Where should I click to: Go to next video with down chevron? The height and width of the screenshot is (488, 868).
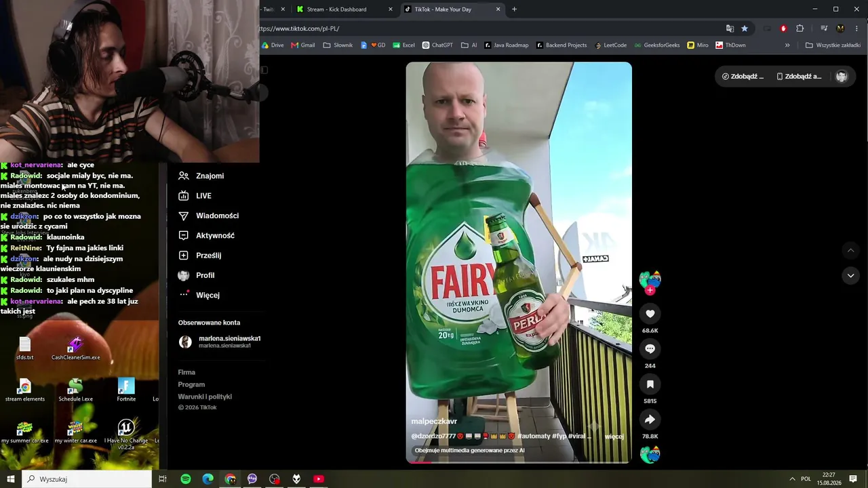(850, 275)
